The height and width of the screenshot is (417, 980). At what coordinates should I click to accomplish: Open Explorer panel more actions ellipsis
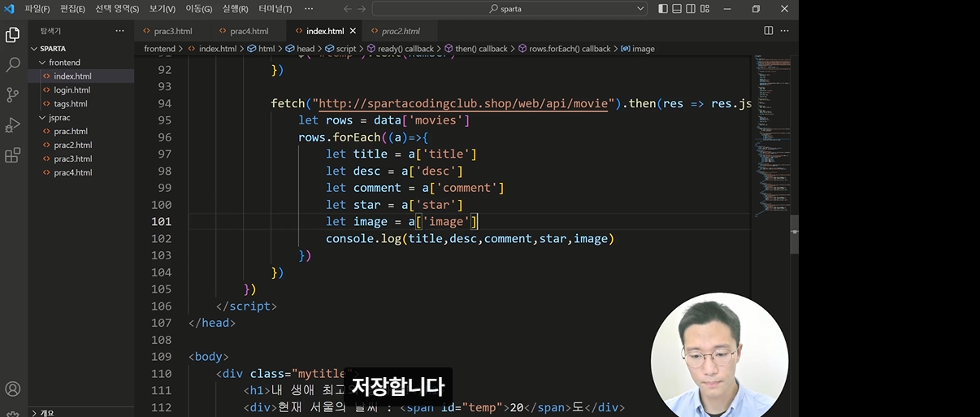[x=119, y=31]
